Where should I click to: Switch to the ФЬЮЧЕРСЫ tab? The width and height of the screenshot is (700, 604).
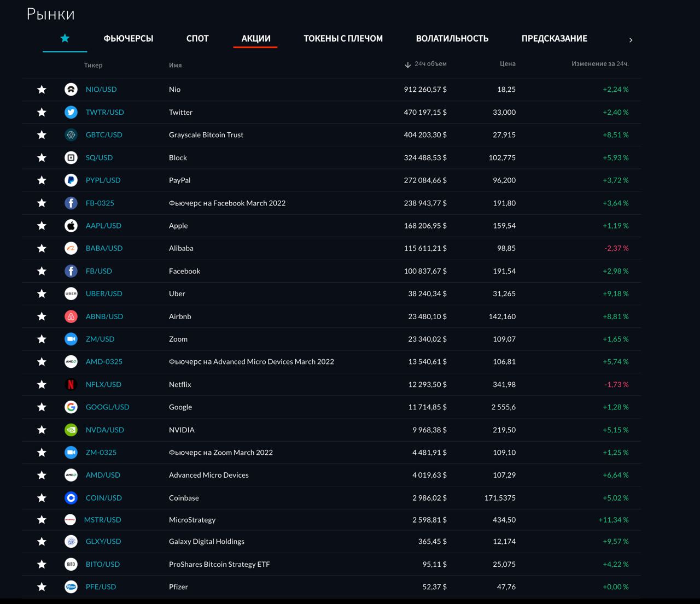pos(129,38)
